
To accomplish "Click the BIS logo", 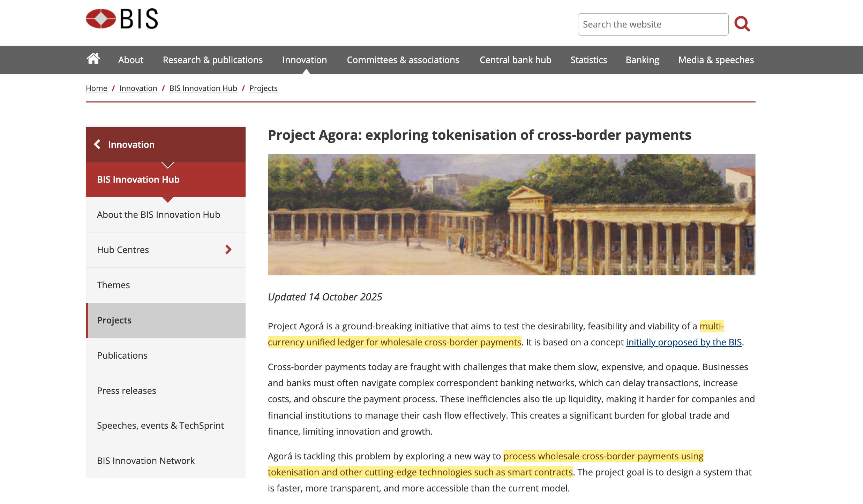I will pyautogui.click(x=122, y=19).
